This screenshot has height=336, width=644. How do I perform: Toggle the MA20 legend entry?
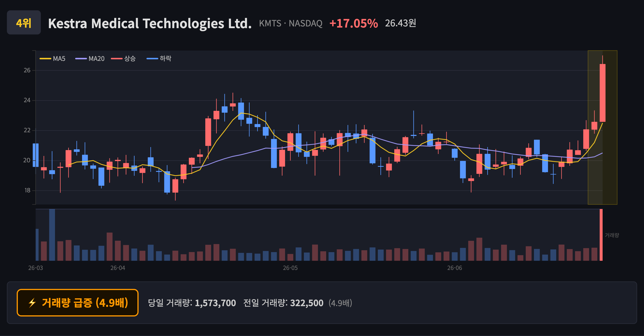click(x=90, y=59)
